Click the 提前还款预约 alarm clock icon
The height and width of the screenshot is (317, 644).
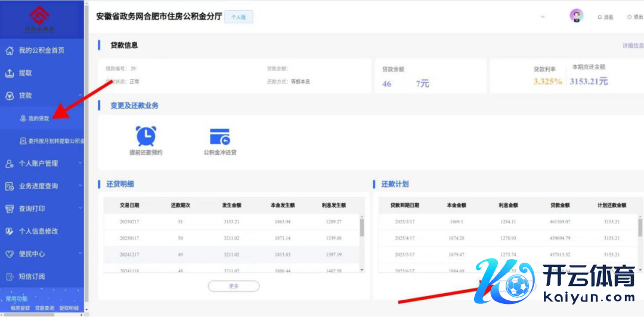click(145, 136)
